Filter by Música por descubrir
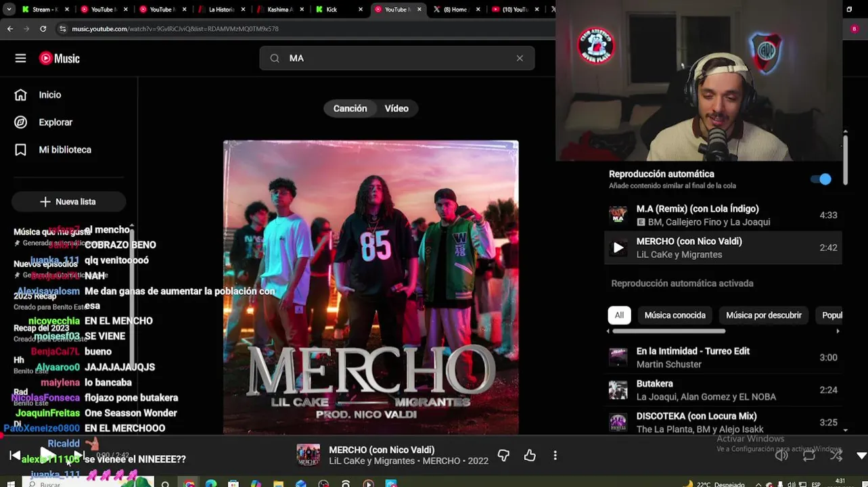Viewport: 868px width, 487px height. [763, 315]
